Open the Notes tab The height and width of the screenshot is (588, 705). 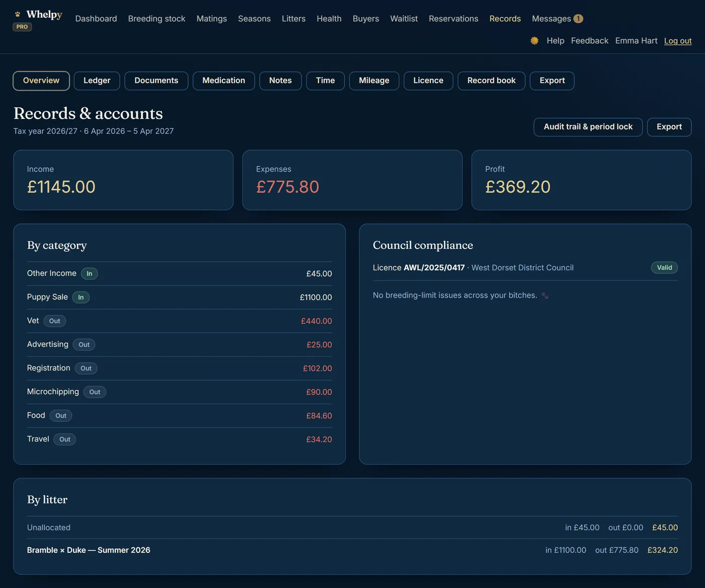(x=280, y=81)
